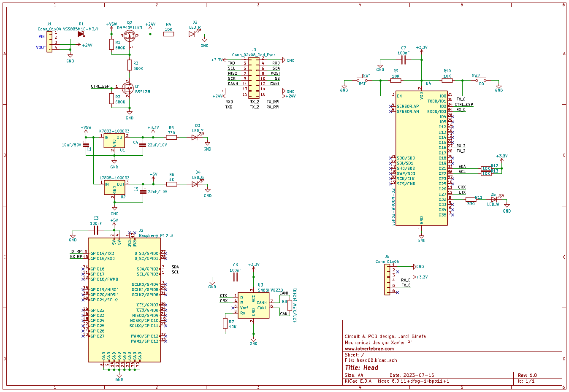Screen dimensions: 569x392
Task: Select capacitor C7 above the ESP32
Action: coord(404,60)
